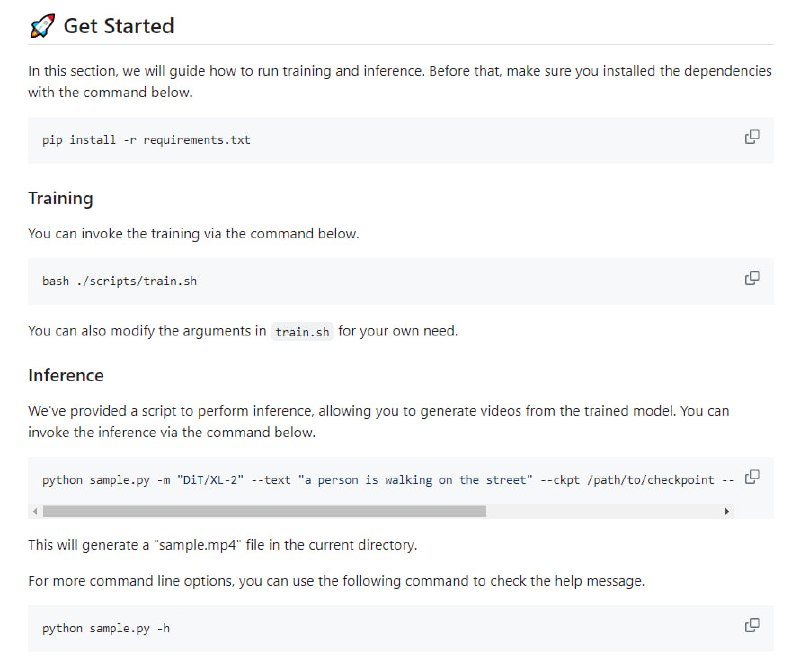
Task: Click the rocket icon beside Get Started
Action: click(42, 26)
